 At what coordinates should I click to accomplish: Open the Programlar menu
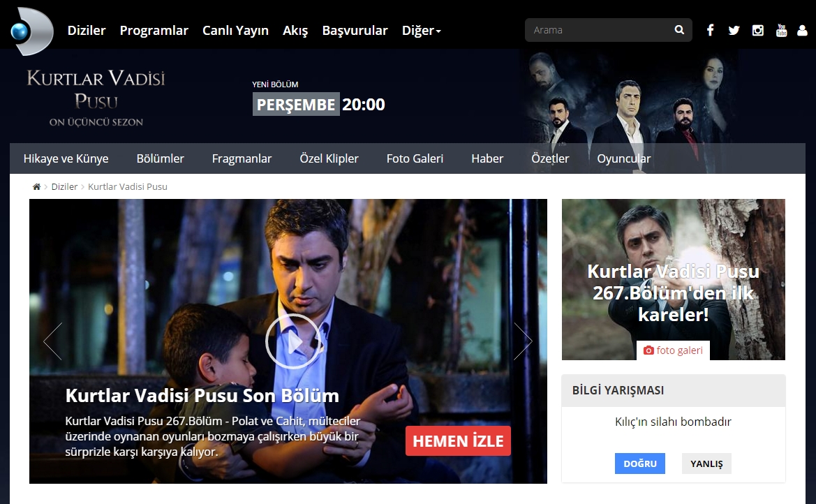[x=154, y=30]
